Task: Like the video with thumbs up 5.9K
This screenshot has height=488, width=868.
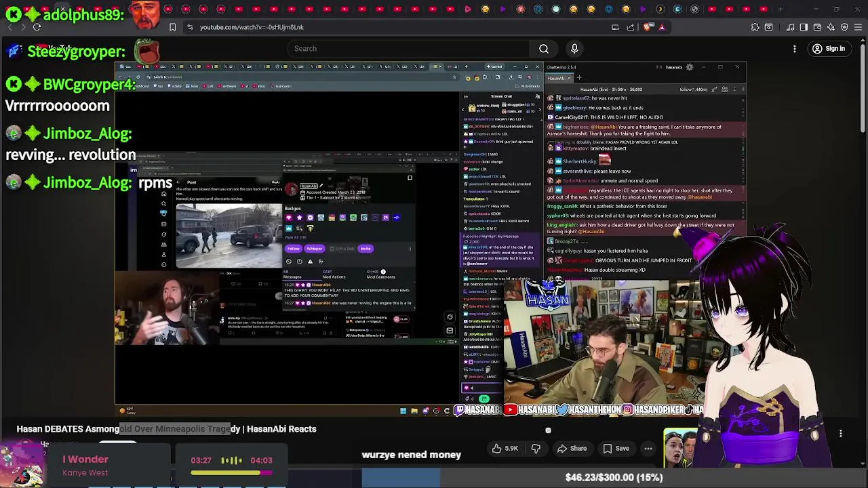Action: pos(506,449)
